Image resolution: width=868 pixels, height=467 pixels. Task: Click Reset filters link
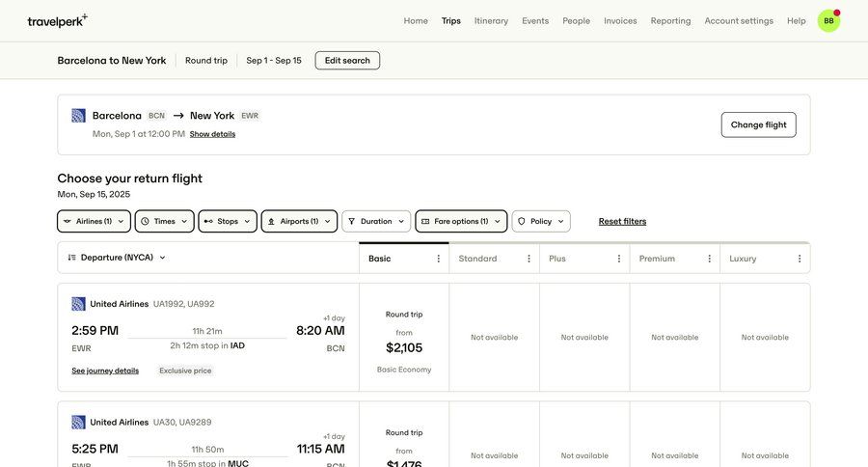[622, 221]
